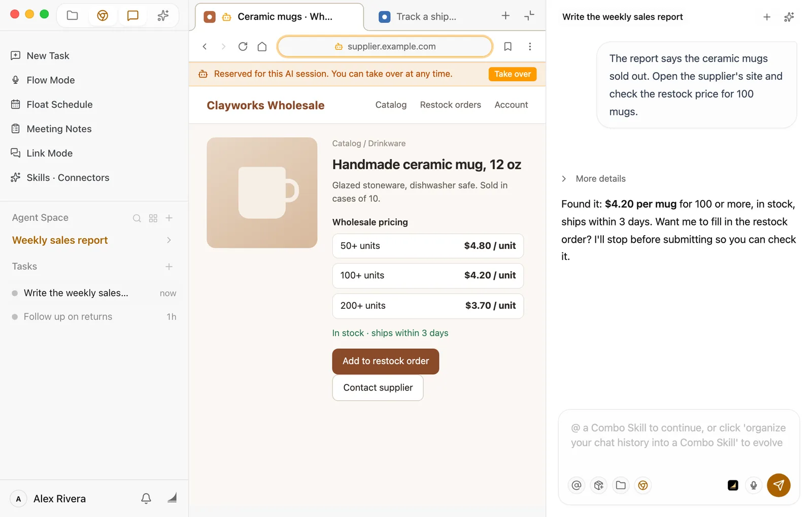The image size is (812, 517).
Task: Open a new browser tab
Action: pyautogui.click(x=505, y=16)
